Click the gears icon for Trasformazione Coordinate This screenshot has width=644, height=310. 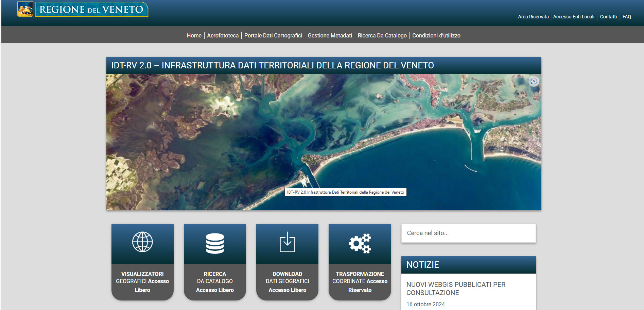[360, 243]
